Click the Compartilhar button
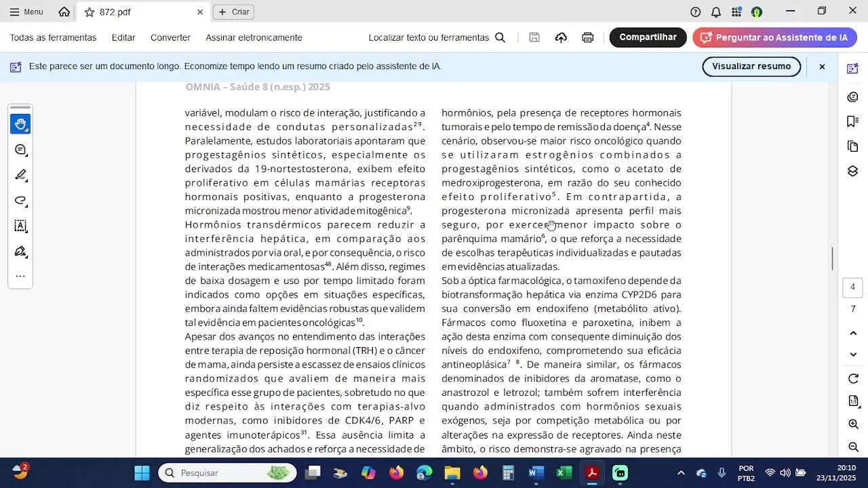The height and width of the screenshot is (488, 868). click(x=648, y=37)
